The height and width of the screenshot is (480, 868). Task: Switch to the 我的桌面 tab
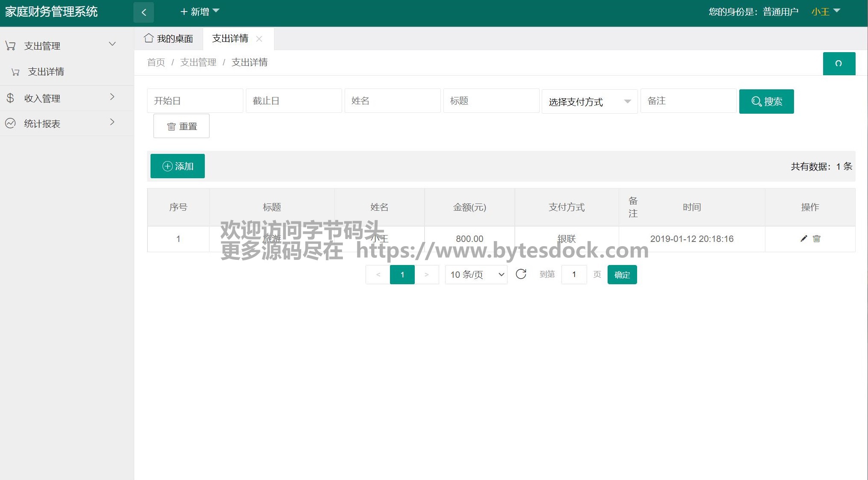pyautogui.click(x=168, y=38)
